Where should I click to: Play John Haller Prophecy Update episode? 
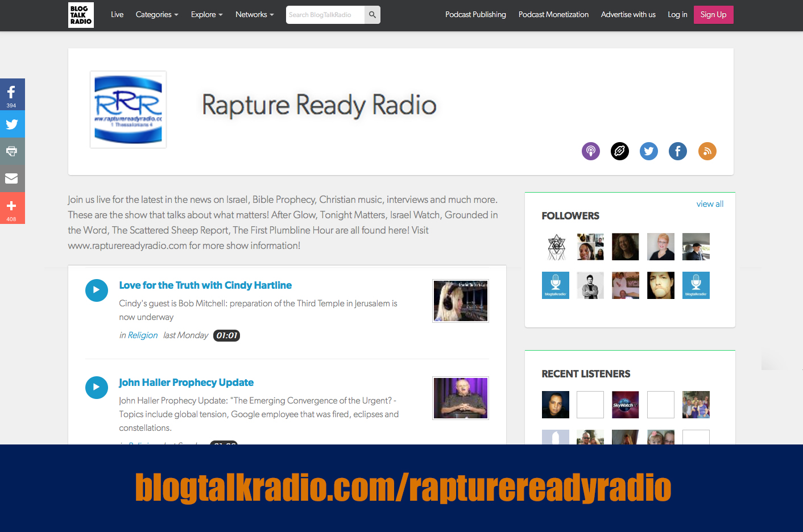(x=97, y=388)
